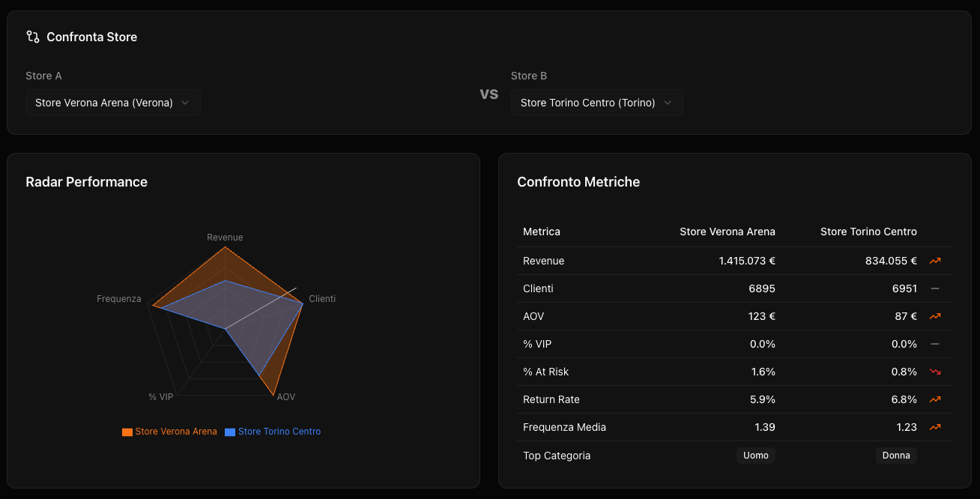Click the VS label between store selectors
This screenshot has height=499, width=980.
point(489,94)
